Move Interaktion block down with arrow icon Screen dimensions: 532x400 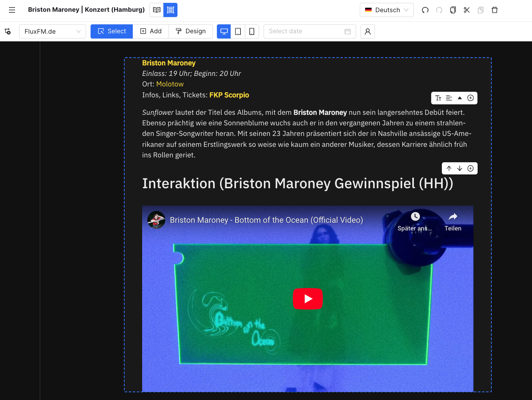(460, 168)
